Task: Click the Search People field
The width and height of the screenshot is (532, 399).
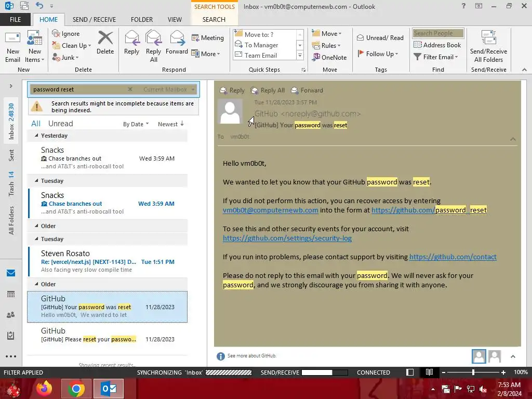Action: [x=438, y=33]
